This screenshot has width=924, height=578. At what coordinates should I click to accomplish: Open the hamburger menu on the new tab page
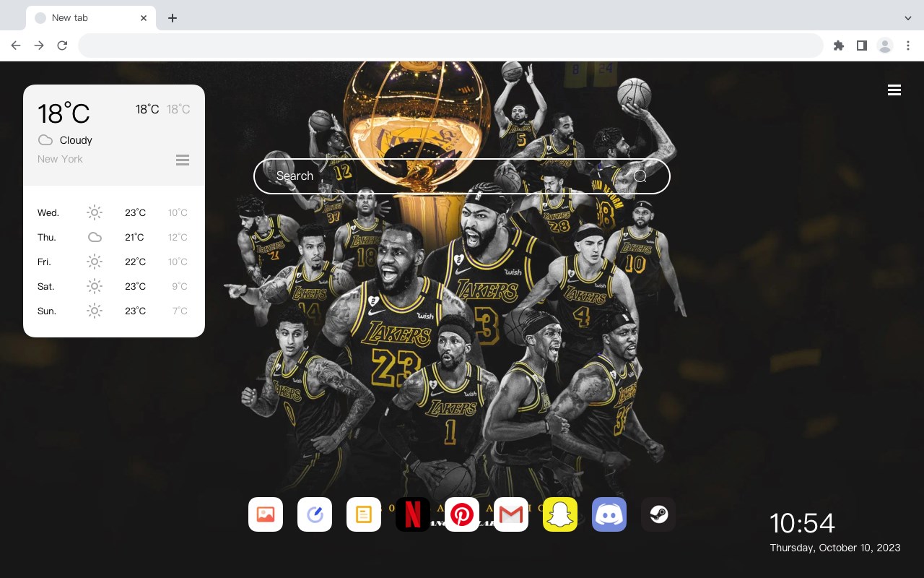894,90
